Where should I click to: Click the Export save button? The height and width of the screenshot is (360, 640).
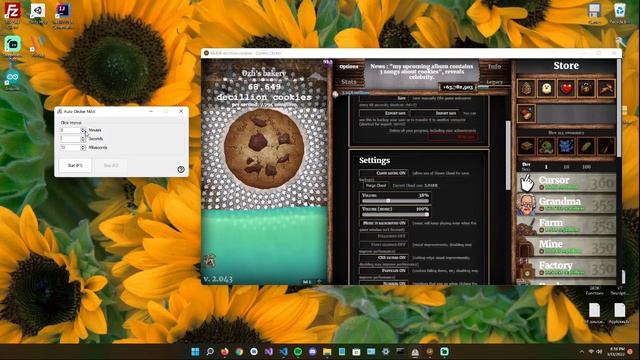point(384,113)
